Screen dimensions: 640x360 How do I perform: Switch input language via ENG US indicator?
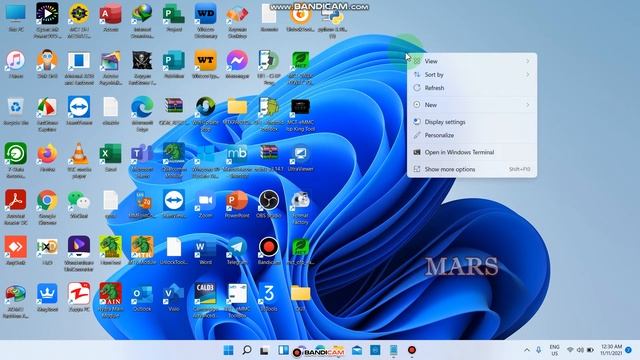pos(554,350)
